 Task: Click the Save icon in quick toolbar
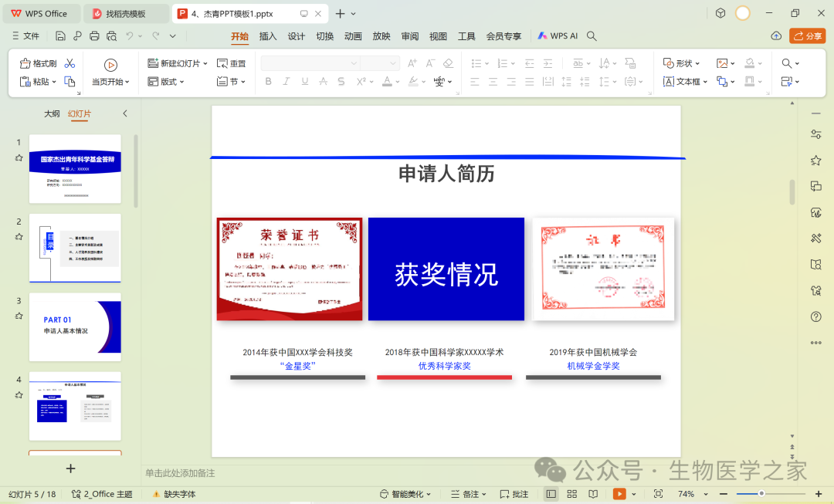[x=60, y=36]
